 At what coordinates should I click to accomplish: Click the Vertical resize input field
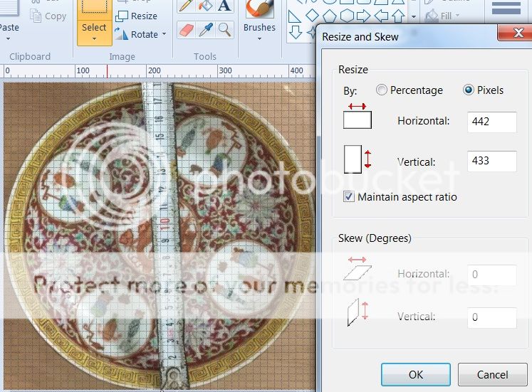coord(491,161)
